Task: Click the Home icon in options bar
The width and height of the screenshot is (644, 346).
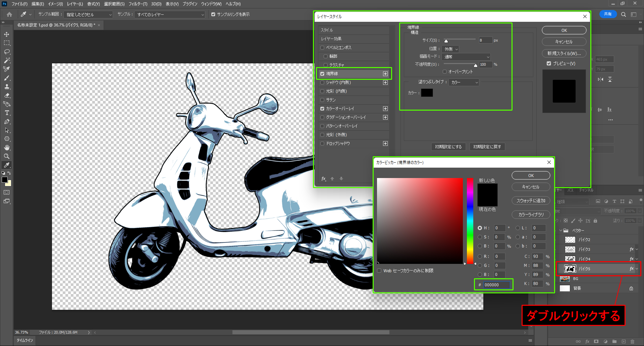Action: pos(9,14)
